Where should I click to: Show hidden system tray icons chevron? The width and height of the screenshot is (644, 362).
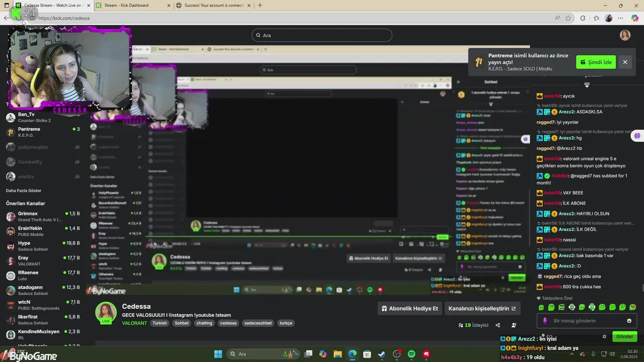click(x=573, y=354)
